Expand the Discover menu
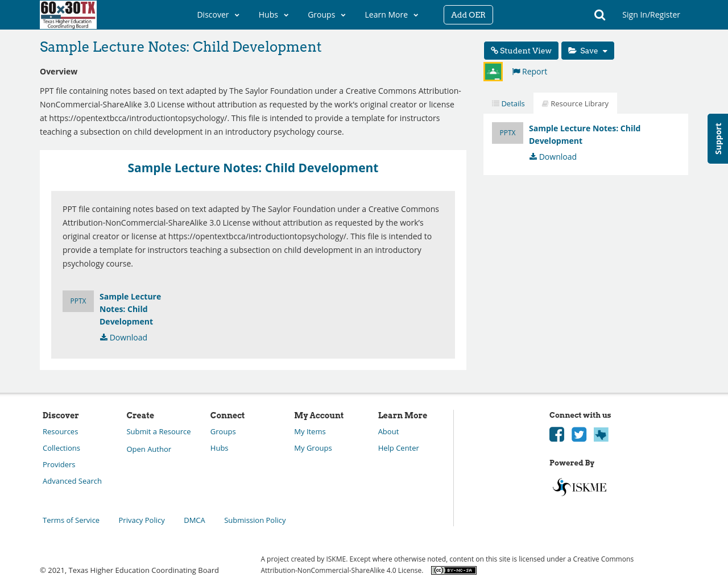 [x=218, y=15]
